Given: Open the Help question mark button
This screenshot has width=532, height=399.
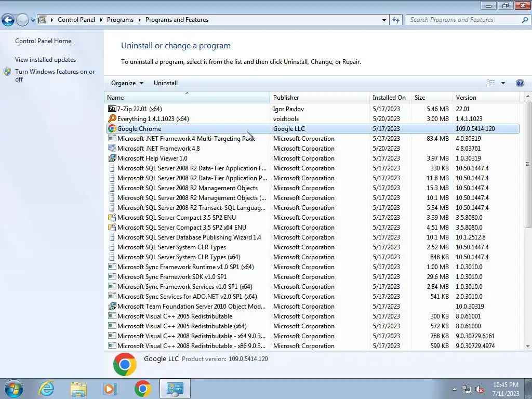Looking at the screenshot, I should (x=520, y=83).
